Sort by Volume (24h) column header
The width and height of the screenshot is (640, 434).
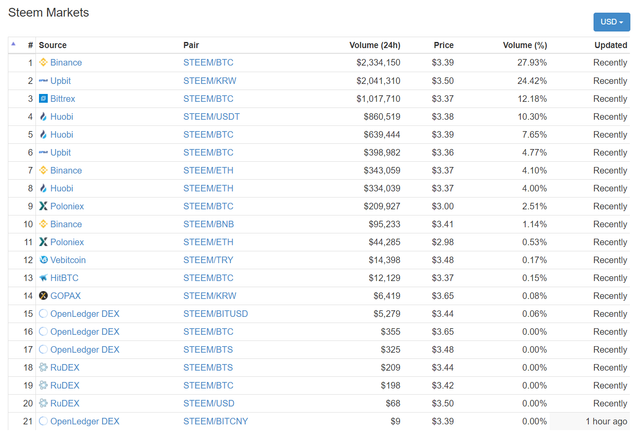(x=375, y=45)
